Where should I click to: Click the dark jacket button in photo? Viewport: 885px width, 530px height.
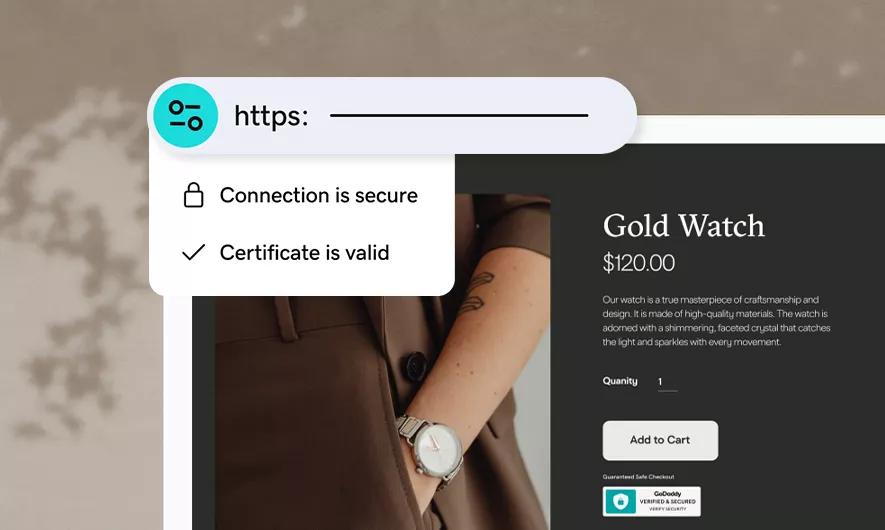click(x=416, y=366)
